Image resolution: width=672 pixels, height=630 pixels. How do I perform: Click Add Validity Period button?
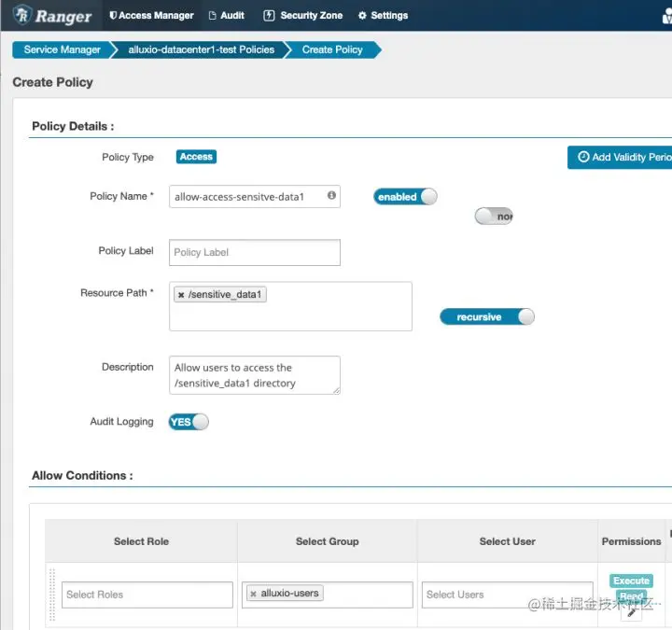pos(620,158)
